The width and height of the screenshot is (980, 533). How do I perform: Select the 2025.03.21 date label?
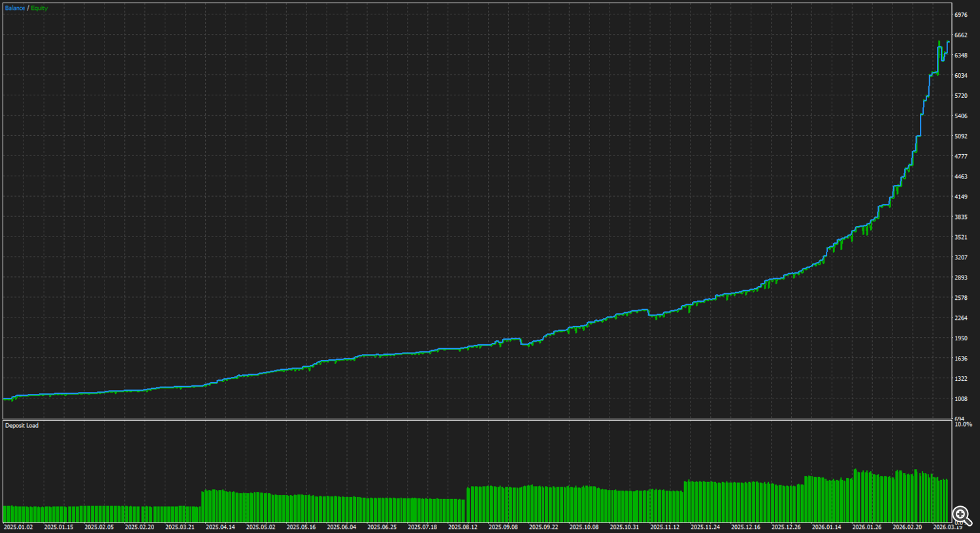click(180, 527)
